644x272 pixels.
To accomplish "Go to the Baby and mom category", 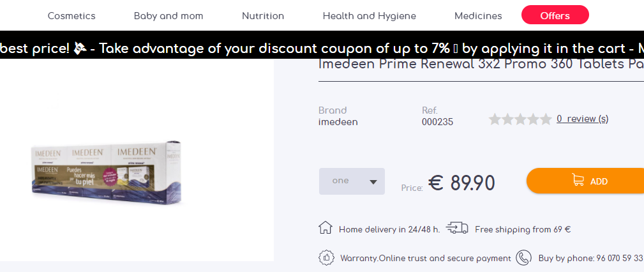I will coord(168,16).
